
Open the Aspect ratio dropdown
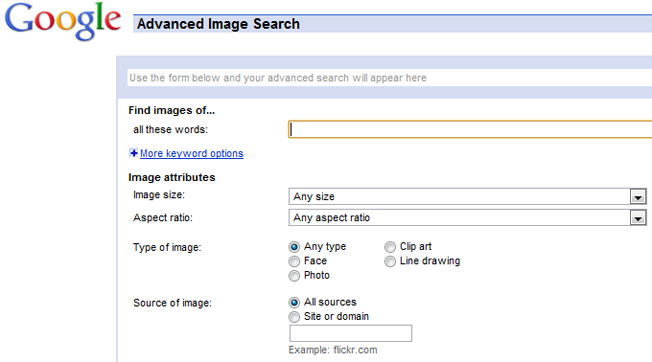(467, 217)
